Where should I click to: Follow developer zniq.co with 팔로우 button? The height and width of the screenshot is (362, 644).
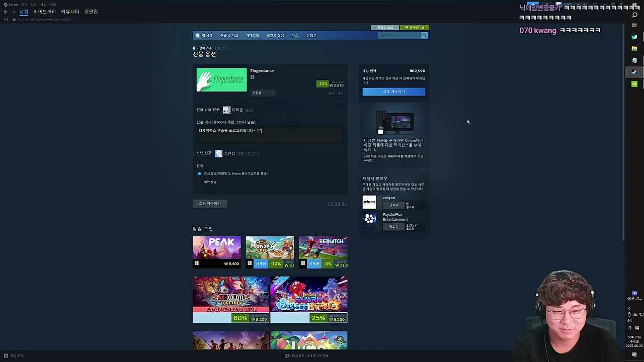[393, 205]
